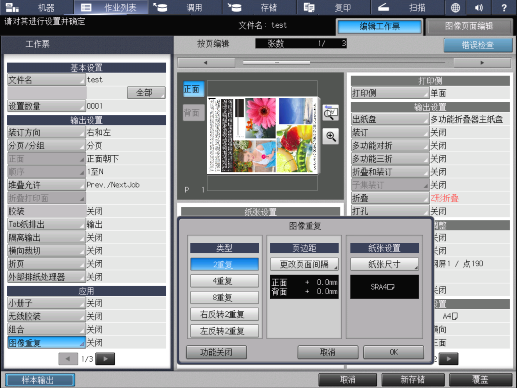Confirm image repeat dialog with OK

(394, 352)
